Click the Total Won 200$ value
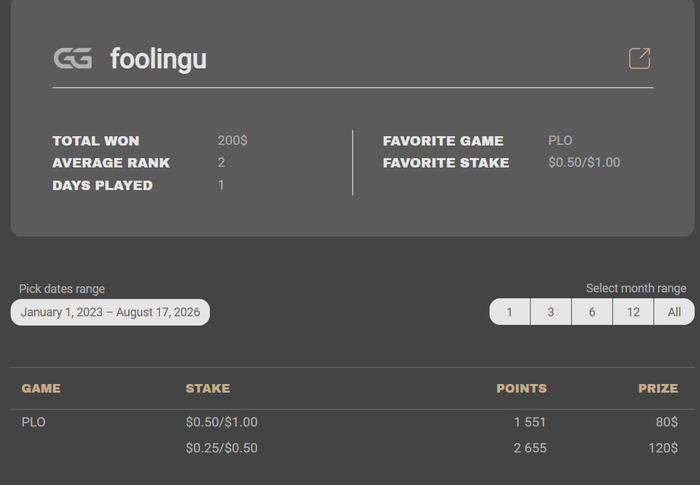 point(233,140)
